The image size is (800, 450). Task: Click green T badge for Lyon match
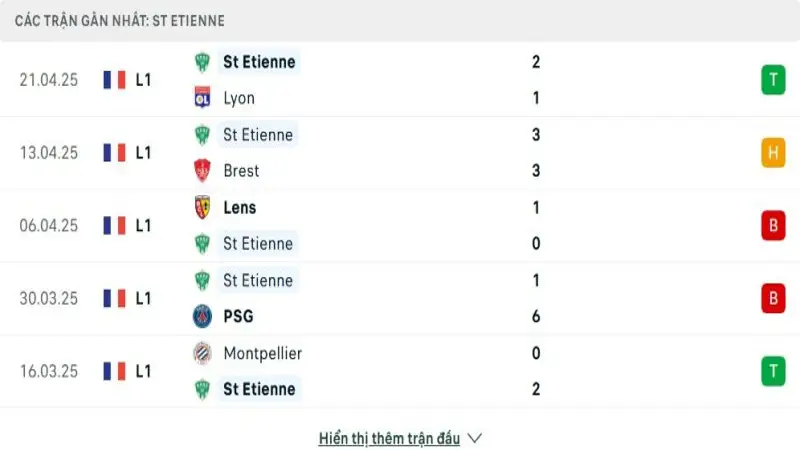[x=772, y=80]
